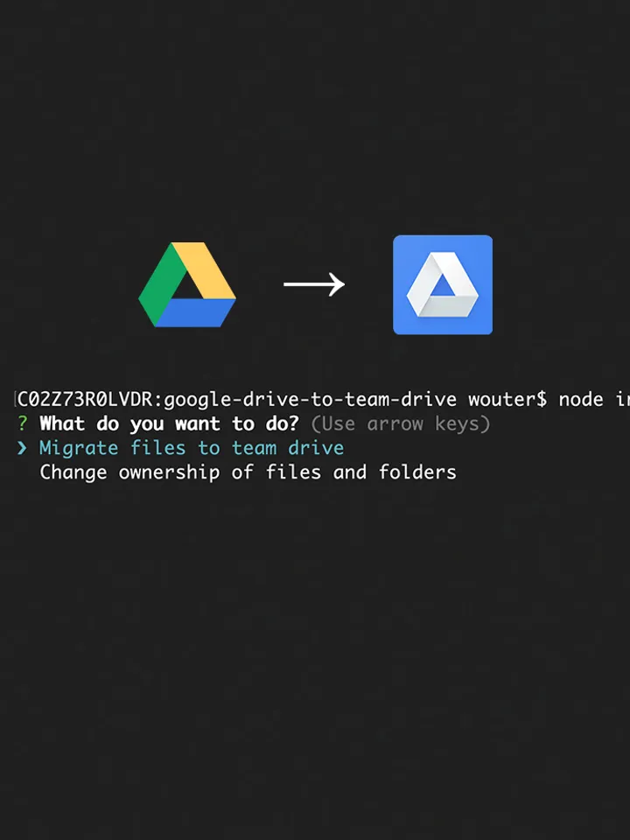
Task: Click the cyan selection pointer chevron
Action: pos(22,448)
